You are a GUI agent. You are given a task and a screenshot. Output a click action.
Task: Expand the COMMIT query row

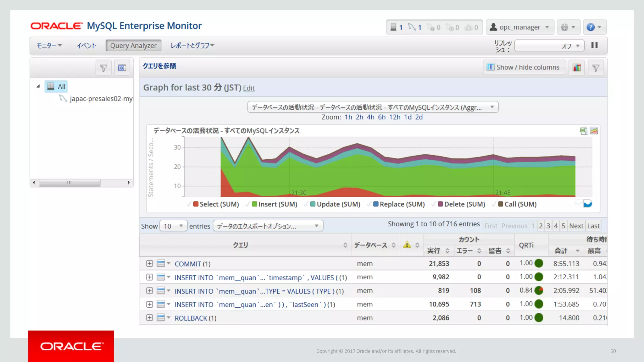tap(150, 264)
